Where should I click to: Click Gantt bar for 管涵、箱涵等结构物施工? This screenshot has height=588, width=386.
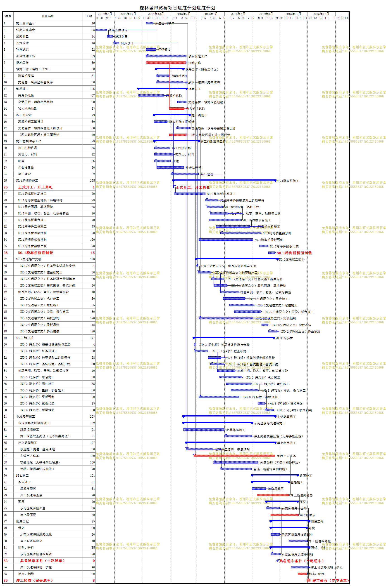236,469
